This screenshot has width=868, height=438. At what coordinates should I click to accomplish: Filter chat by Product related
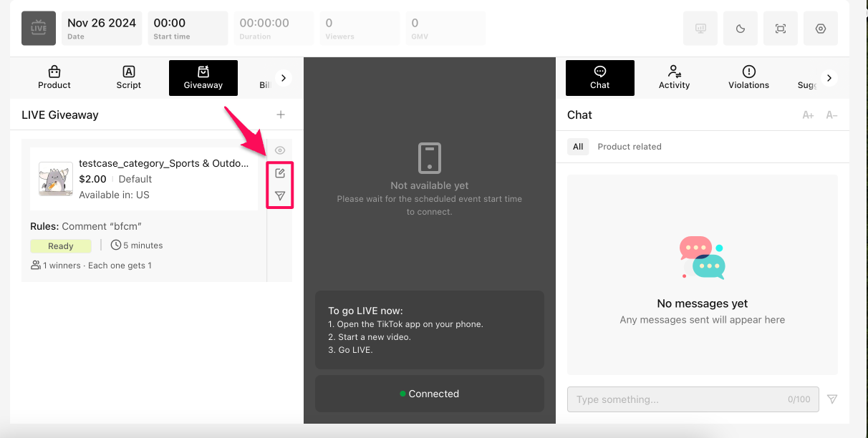click(630, 147)
